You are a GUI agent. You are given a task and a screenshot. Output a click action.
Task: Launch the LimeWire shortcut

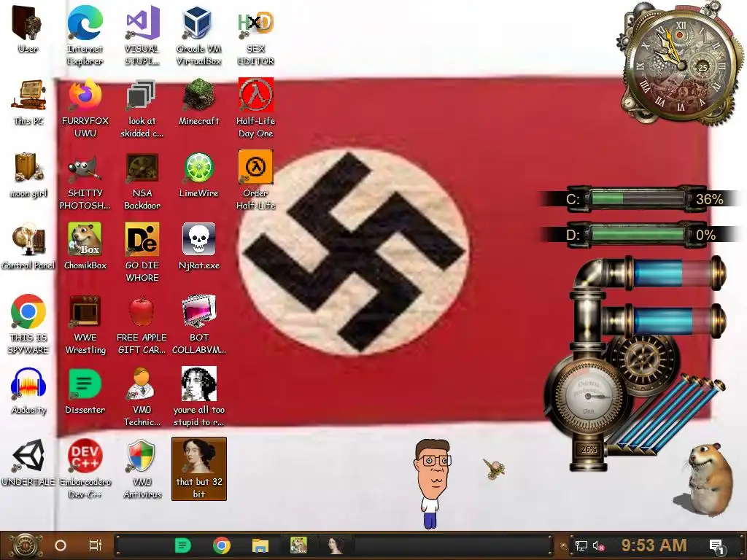point(198,175)
